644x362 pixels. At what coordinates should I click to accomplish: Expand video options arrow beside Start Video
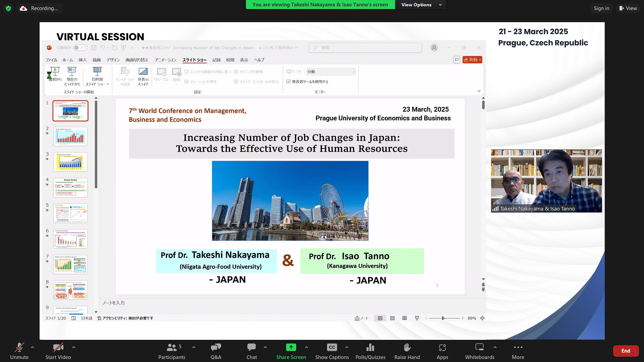coord(73,347)
